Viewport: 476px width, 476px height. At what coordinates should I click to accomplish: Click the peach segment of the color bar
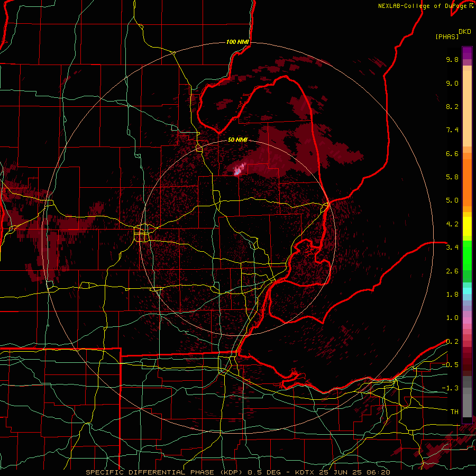coord(467,109)
